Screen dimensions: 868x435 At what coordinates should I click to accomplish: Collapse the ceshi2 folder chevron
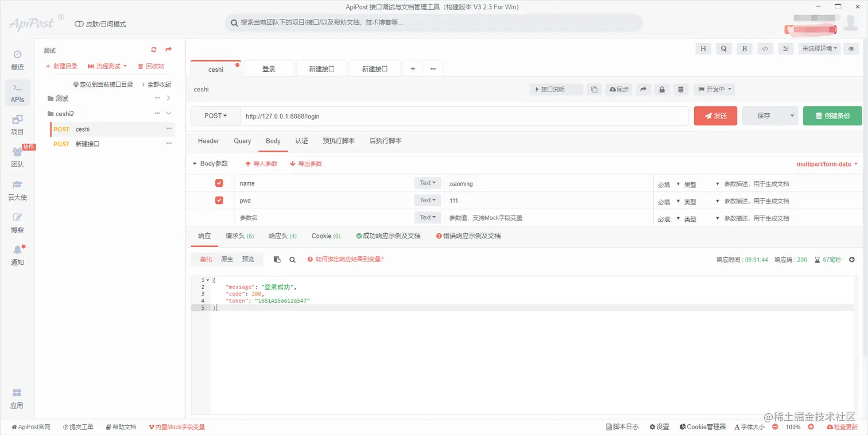[x=169, y=114]
